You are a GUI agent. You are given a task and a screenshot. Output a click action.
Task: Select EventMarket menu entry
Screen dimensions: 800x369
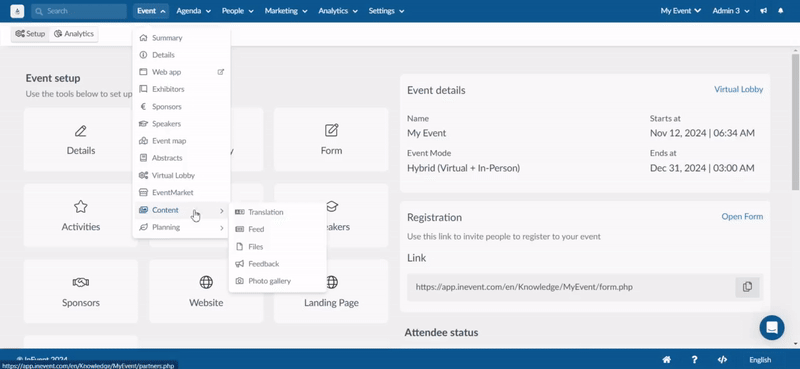pos(181,192)
